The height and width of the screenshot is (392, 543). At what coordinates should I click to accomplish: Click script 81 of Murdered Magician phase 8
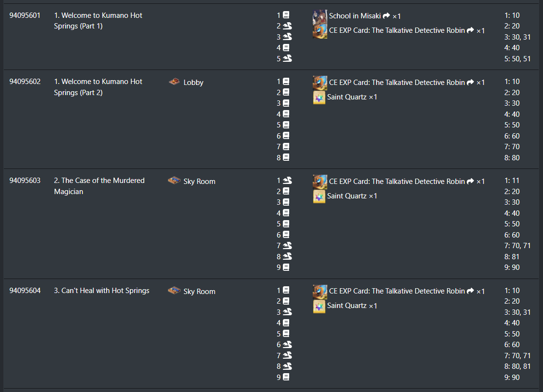515,257
